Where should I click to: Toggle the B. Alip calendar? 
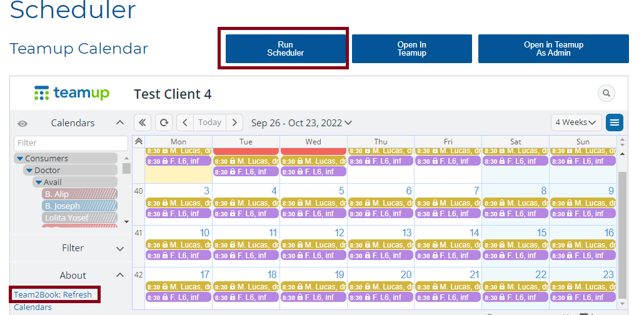tap(79, 194)
